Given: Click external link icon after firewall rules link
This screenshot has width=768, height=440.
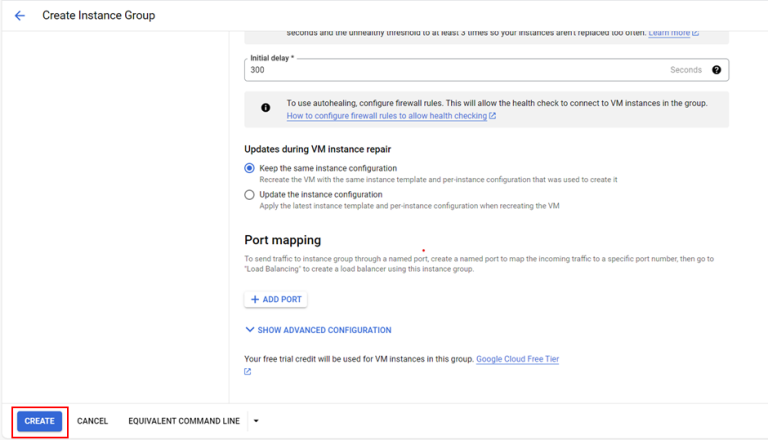Looking at the screenshot, I should (x=492, y=116).
